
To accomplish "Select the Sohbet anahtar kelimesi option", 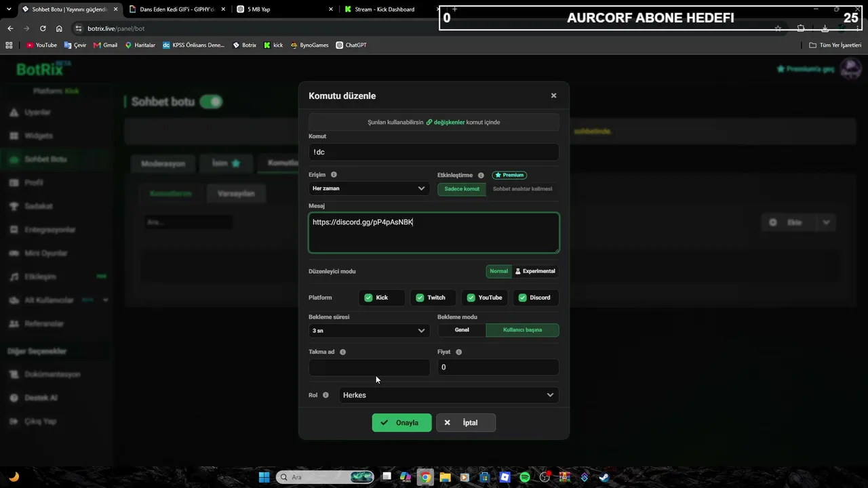I will point(522,189).
